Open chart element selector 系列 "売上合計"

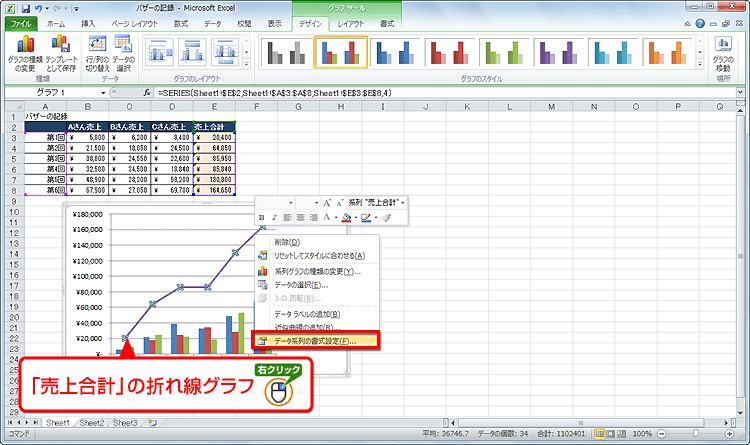(x=376, y=203)
